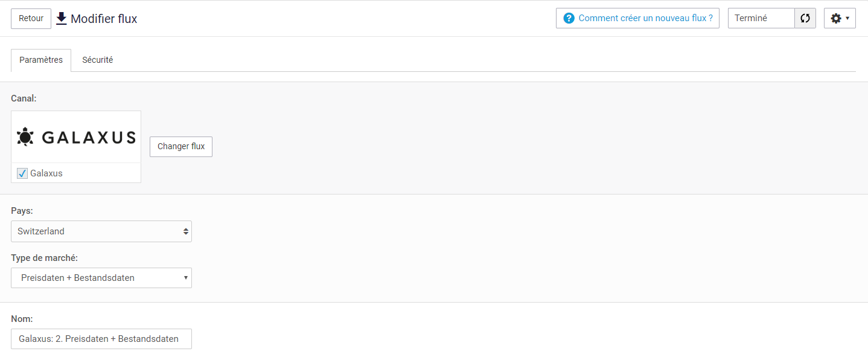Click the blue question mark help icon
This screenshot has width=868, height=357.
[x=569, y=18]
